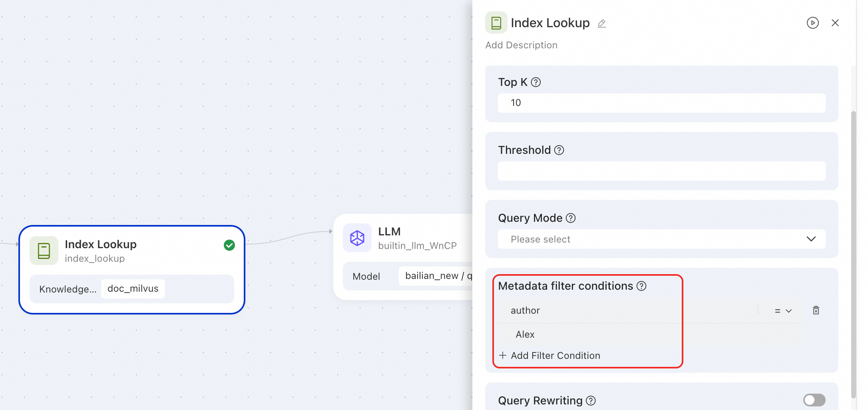This screenshot has height=410, width=868.
Task: Open the Query Mode dropdown
Action: point(662,239)
